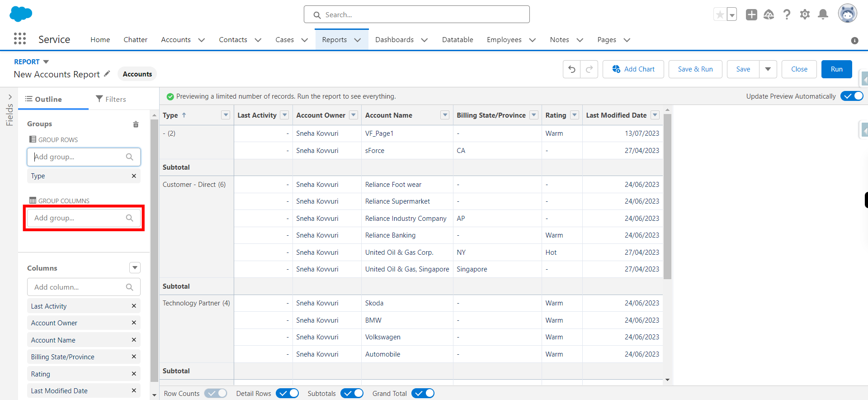Toggle the Detail Rows switch
This screenshot has width=868, height=400.
click(x=287, y=393)
